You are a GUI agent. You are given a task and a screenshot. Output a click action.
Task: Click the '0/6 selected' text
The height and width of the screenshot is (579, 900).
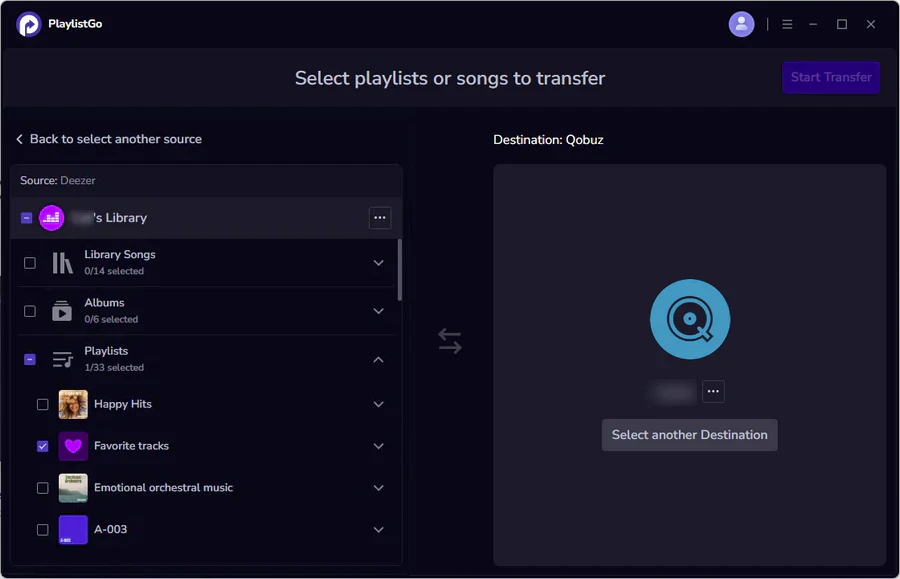[111, 320]
